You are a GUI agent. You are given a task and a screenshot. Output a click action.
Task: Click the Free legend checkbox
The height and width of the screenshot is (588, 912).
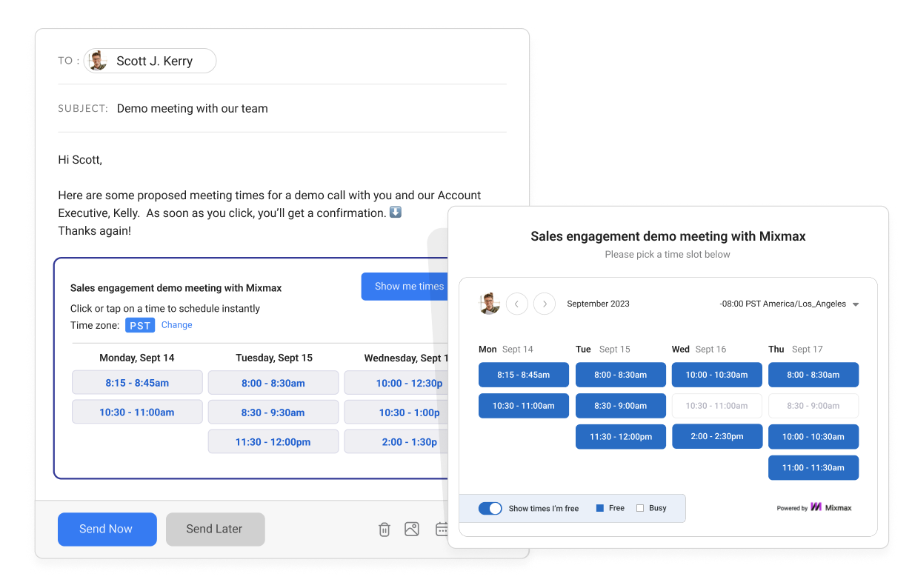click(x=599, y=508)
